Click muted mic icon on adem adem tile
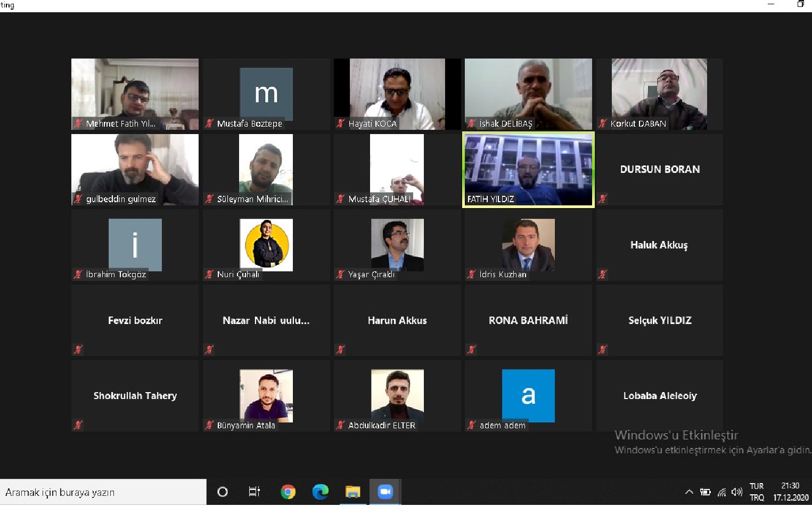The height and width of the screenshot is (523, 812). [472, 425]
